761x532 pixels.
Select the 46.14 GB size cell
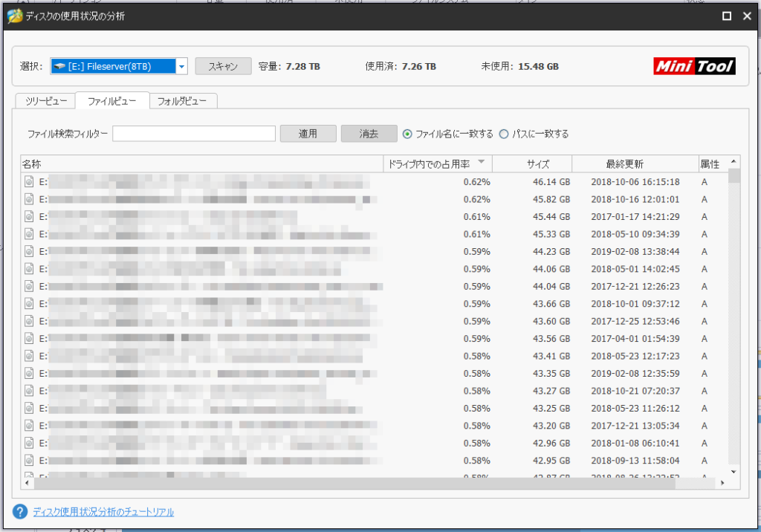tap(551, 182)
